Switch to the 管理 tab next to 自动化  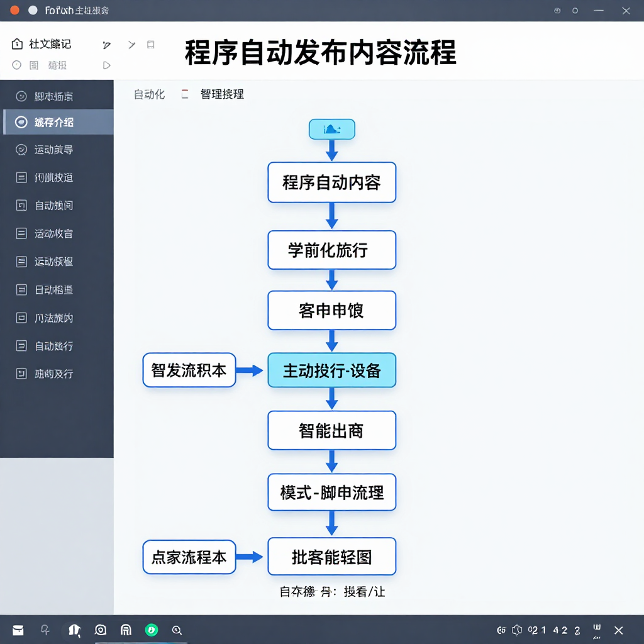pos(222,94)
